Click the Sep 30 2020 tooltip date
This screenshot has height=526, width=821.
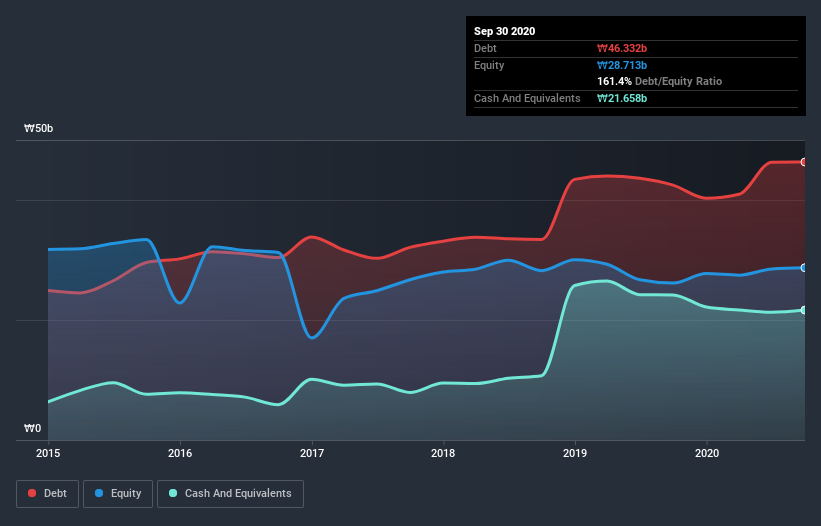click(504, 31)
